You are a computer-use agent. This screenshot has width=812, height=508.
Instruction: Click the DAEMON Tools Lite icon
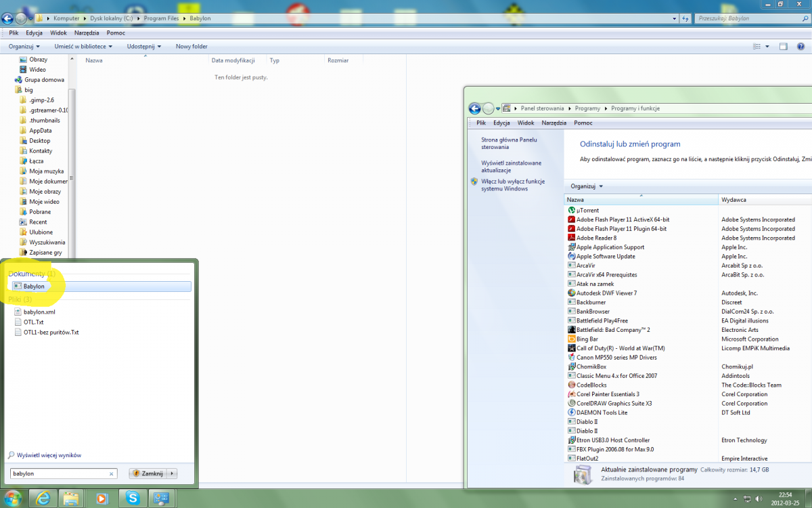coord(571,412)
